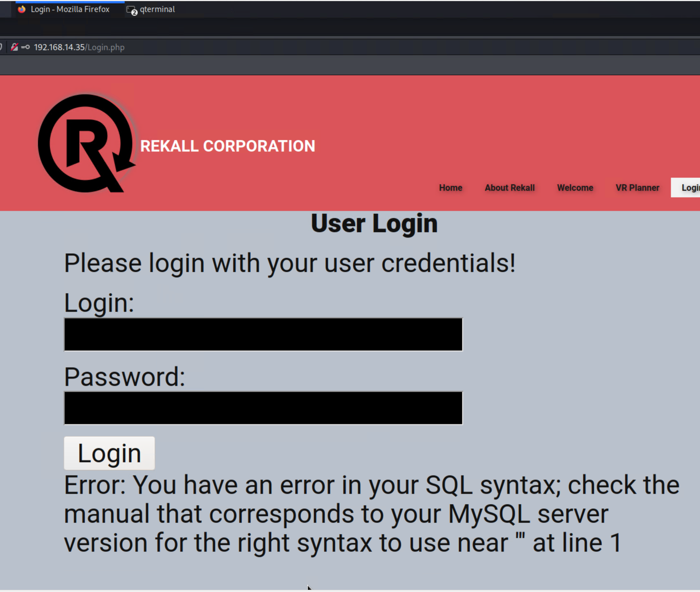The height and width of the screenshot is (592, 700).
Task: Open the About Rekall page
Action: click(x=509, y=188)
